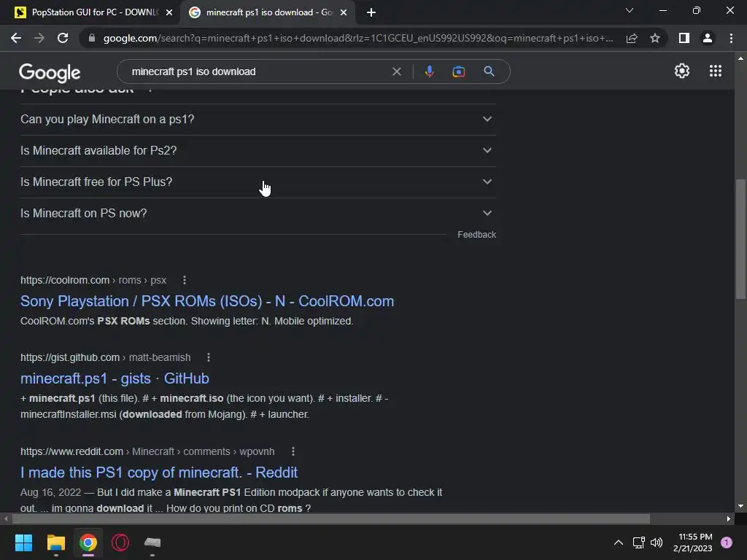Image resolution: width=747 pixels, height=560 pixels.
Task: Reload the Google search page
Action: click(x=63, y=38)
